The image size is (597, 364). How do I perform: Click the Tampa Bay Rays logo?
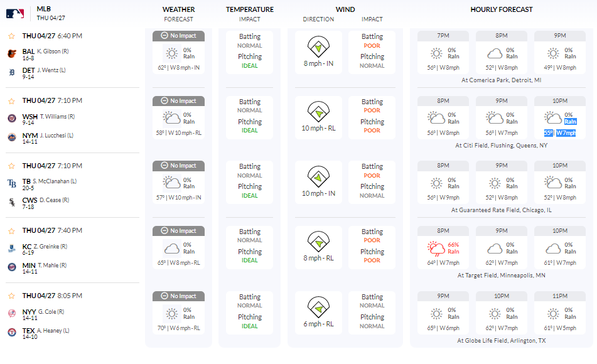pyautogui.click(x=12, y=184)
